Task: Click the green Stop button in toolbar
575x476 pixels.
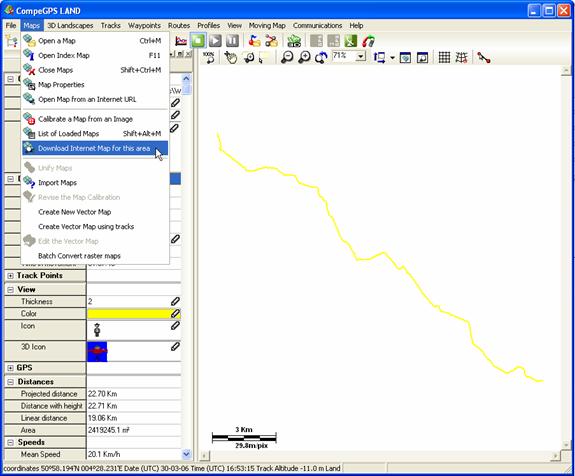Action: coord(198,41)
